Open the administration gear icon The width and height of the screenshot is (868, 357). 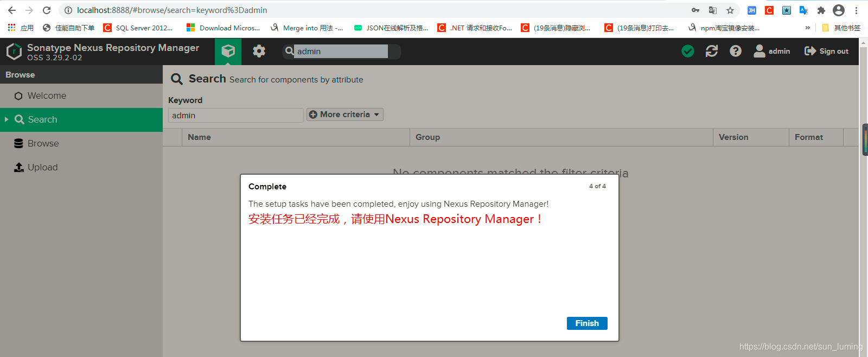(x=259, y=52)
